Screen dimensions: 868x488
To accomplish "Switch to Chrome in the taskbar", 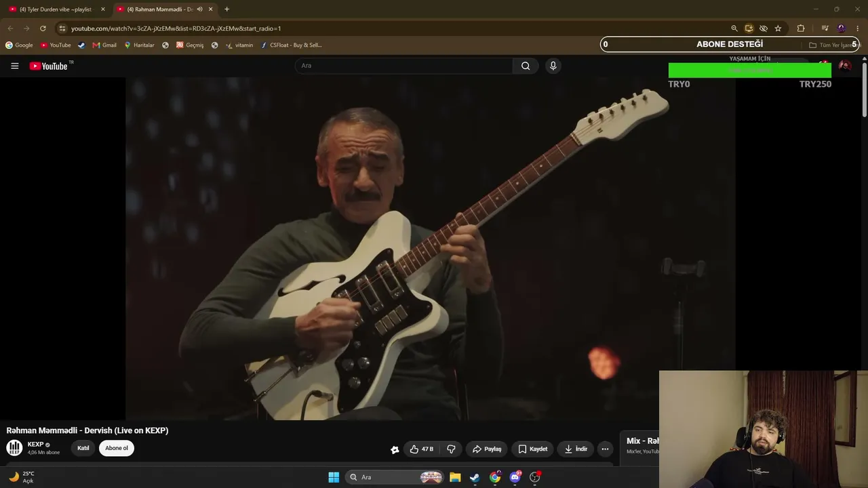I will (x=495, y=477).
